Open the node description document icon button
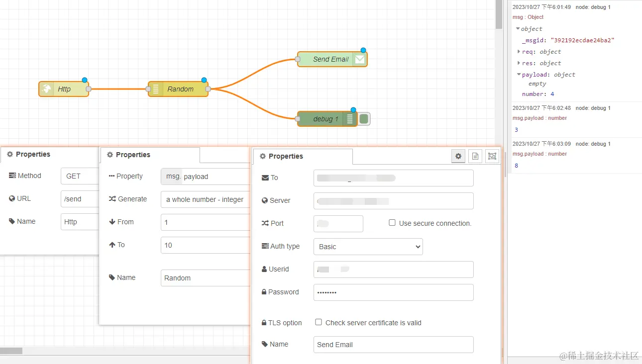This screenshot has height=364, width=642. (475, 156)
